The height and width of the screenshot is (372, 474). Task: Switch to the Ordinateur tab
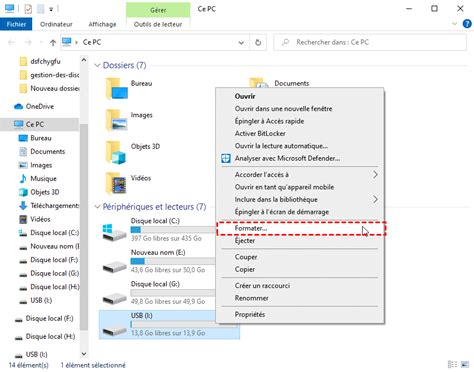[56, 24]
